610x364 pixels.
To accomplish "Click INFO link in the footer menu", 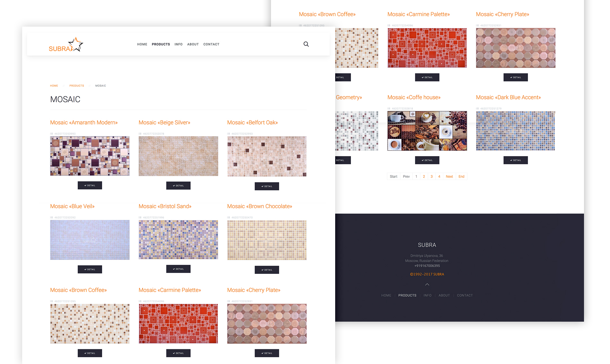I will coord(427,295).
